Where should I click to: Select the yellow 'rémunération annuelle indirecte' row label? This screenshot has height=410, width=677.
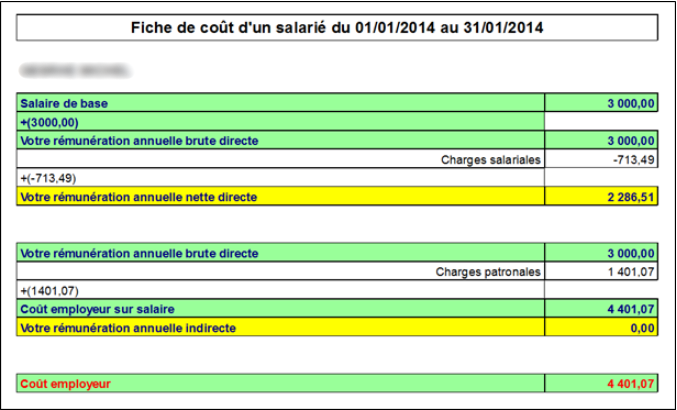[128, 327]
